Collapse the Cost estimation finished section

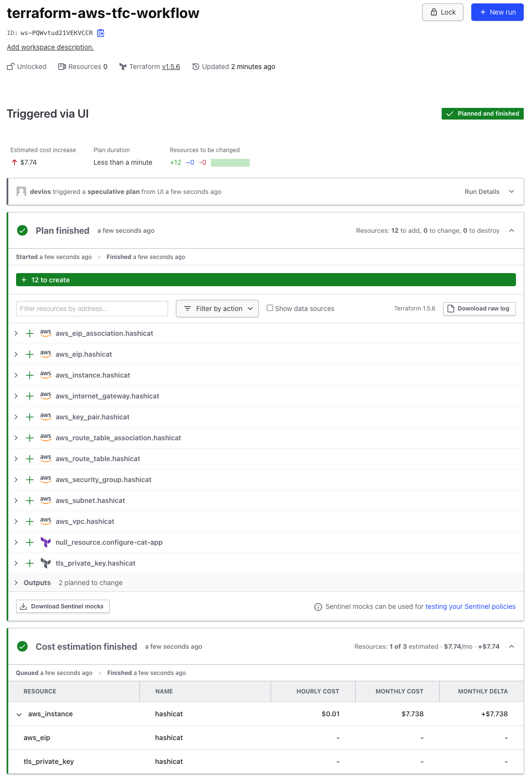[x=512, y=646]
